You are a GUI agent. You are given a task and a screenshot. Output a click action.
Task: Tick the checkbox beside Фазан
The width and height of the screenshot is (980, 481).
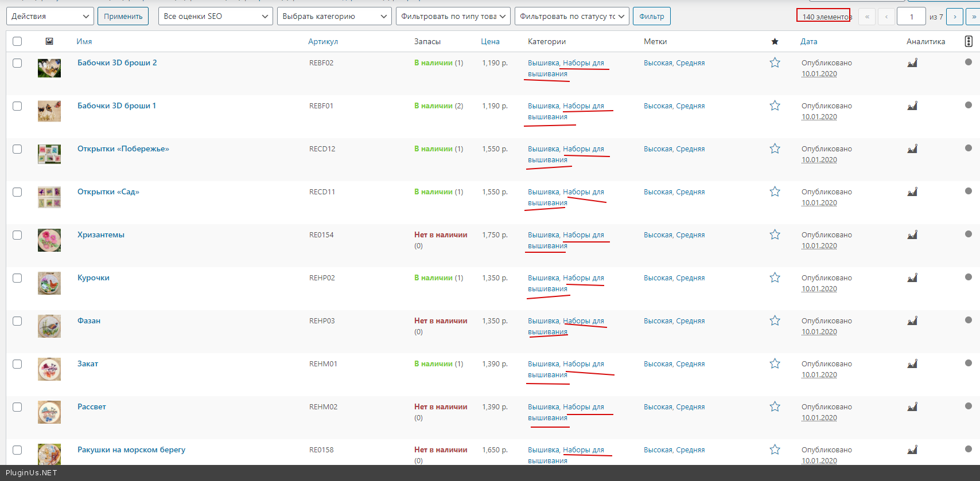17,321
